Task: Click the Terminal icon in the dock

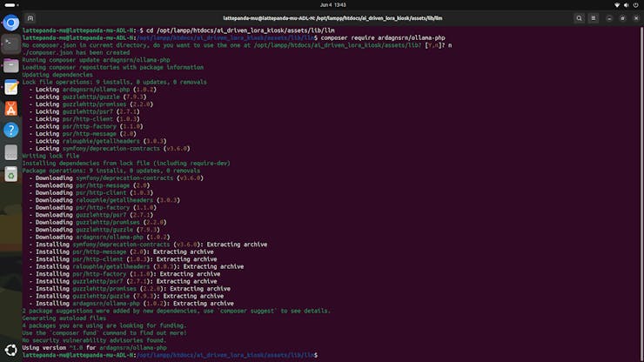Action: point(10,44)
